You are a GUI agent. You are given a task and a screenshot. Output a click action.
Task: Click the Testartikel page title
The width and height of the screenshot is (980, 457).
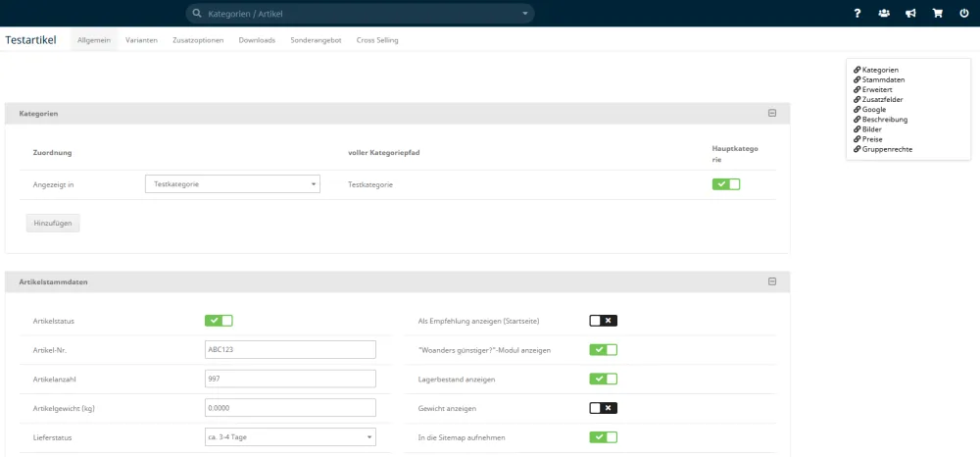pyautogui.click(x=30, y=40)
